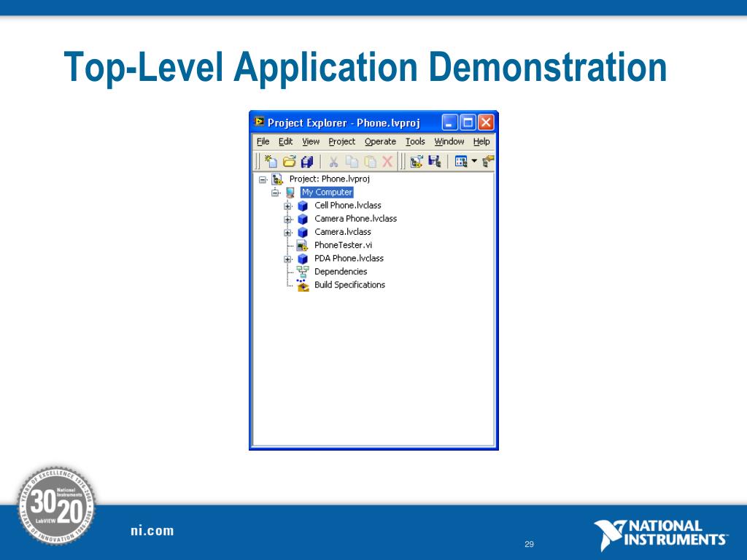747x560 pixels.
Task: Click the blue cube icon beside Cell Phone.lvclass
Action: [x=303, y=206]
